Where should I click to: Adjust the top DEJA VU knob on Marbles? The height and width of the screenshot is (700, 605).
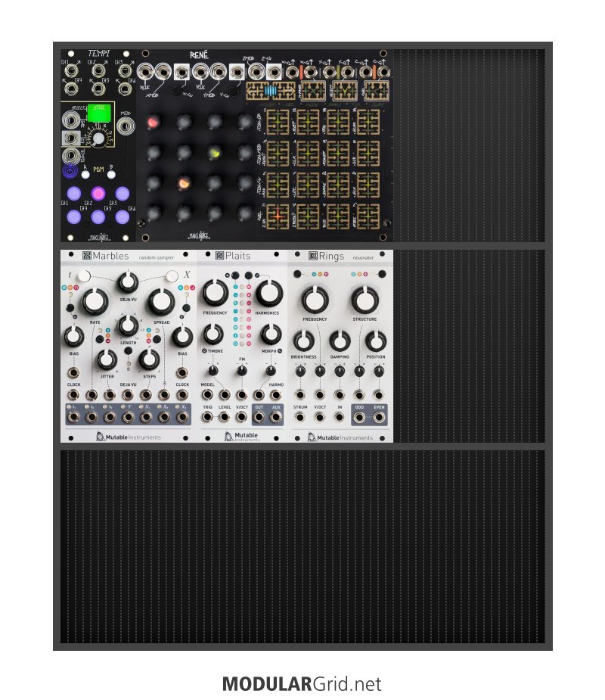pos(128,282)
